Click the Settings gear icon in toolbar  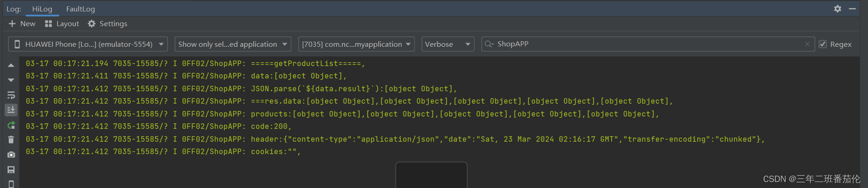click(x=91, y=23)
